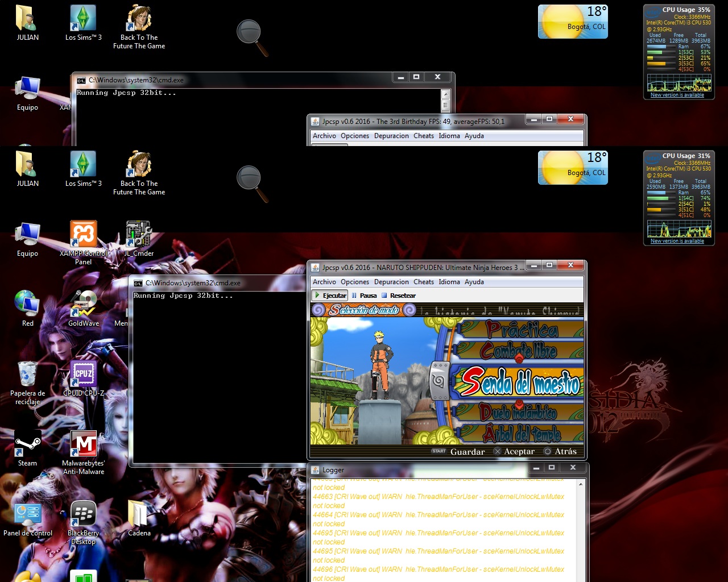The height and width of the screenshot is (582, 728).
Task: Select the Papelera de reciclaje icon
Action: 27,383
